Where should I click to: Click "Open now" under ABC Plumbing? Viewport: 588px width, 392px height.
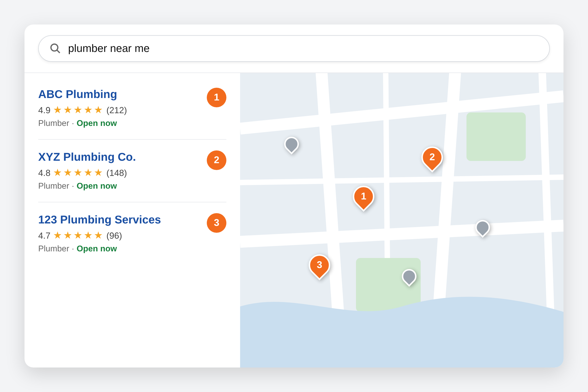coord(97,123)
